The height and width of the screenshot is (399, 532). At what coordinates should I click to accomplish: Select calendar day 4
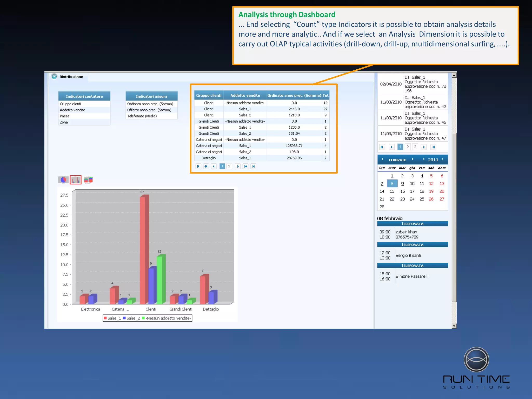[422, 176]
